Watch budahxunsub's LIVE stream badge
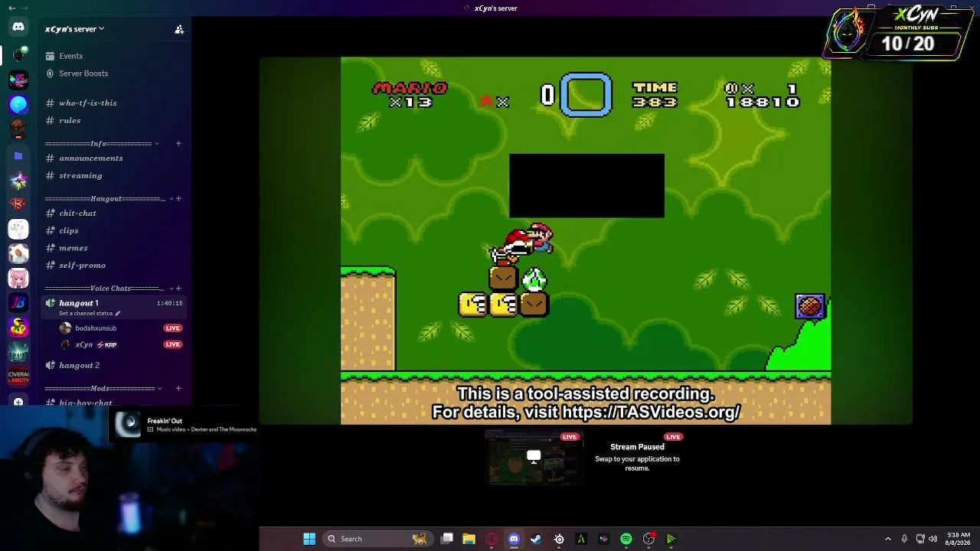This screenshot has width=980, height=551. coord(173,328)
